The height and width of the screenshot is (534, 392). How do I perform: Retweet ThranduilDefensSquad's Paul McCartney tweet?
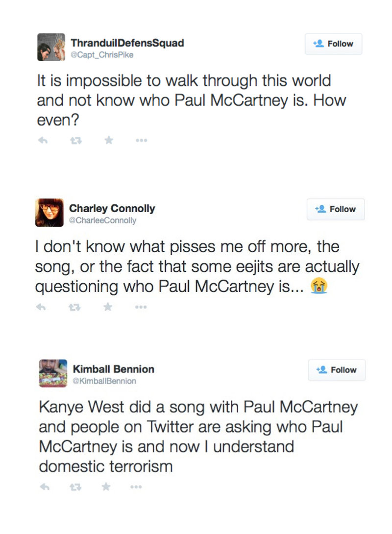[76, 141]
